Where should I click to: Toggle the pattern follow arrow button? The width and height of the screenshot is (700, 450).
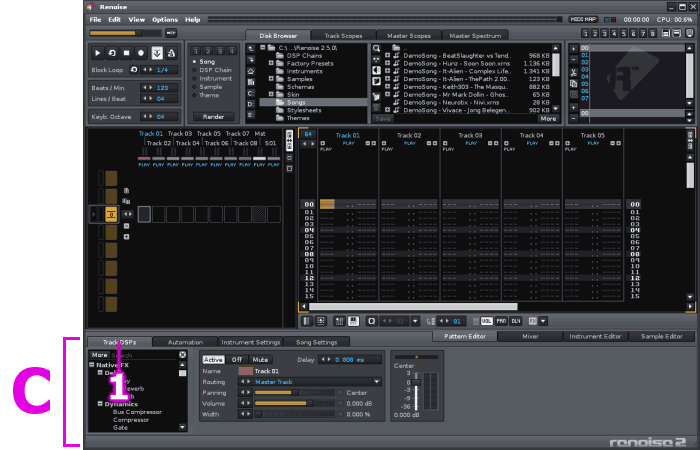point(157,53)
